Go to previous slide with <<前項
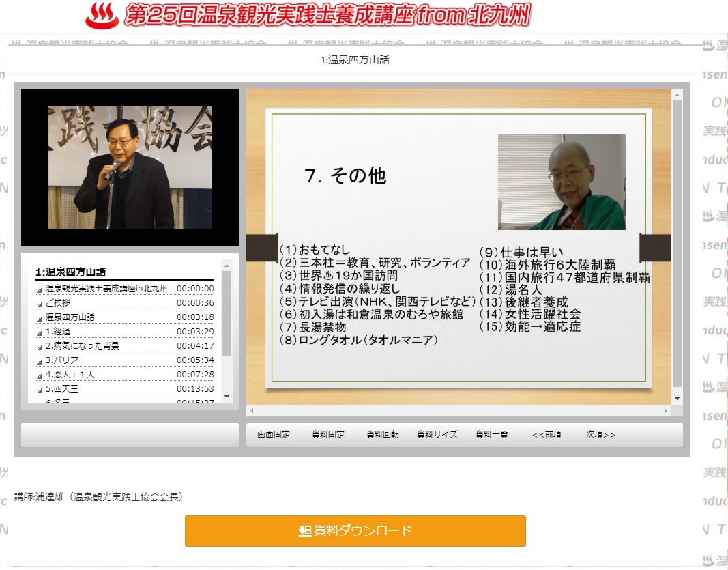This screenshot has width=728, height=570. coord(547,435)
